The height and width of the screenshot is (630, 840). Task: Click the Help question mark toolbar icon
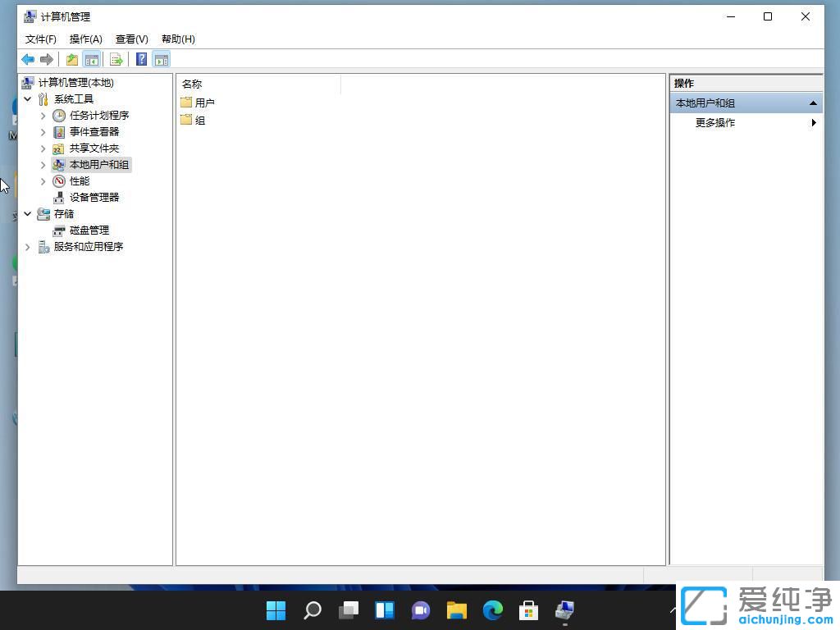tap(140, 58)
